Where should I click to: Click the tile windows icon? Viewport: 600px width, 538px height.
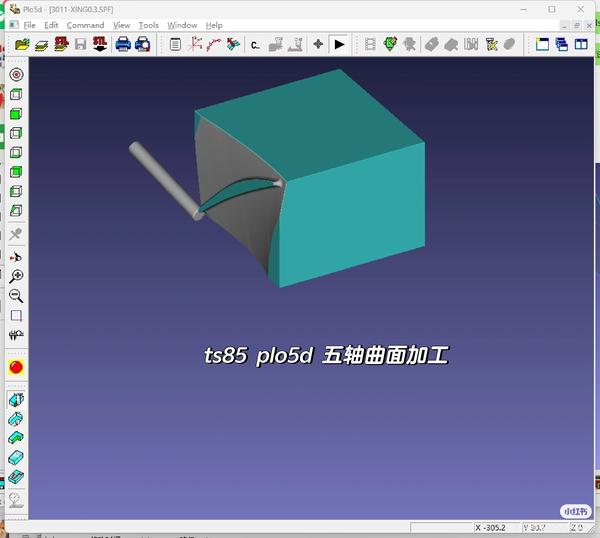pos(581,44)
